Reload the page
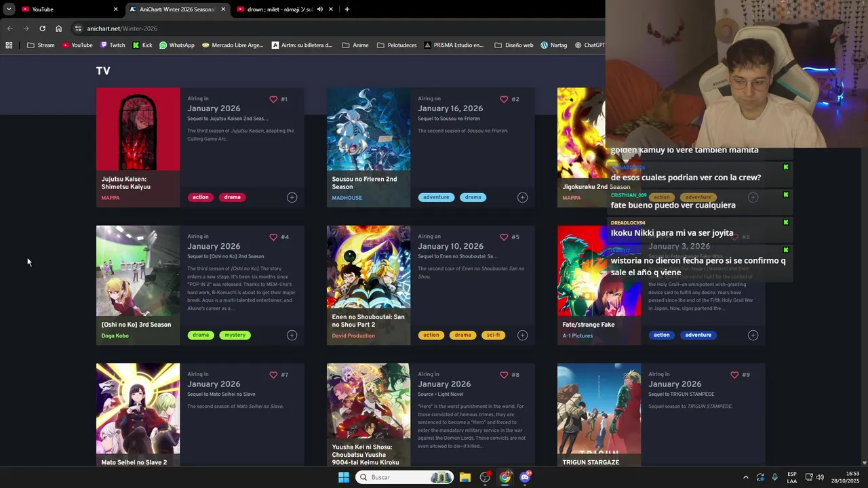This screenshot has width=868, height=488. [42, 28]
